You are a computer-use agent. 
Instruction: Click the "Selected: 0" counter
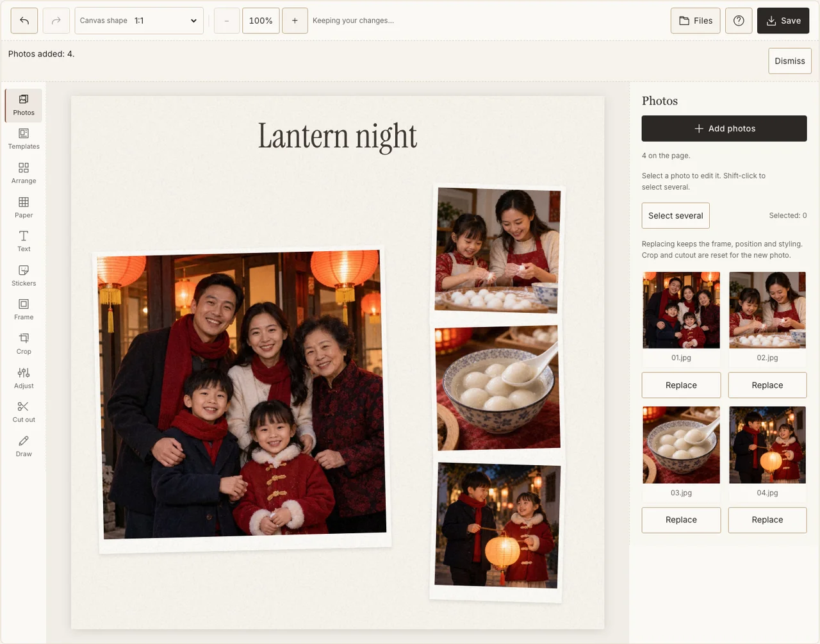[x=788, y=215]
